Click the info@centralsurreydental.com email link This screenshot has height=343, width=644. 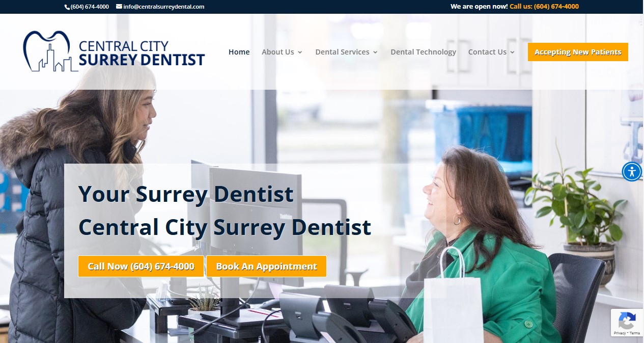click(x=164, y=7)
